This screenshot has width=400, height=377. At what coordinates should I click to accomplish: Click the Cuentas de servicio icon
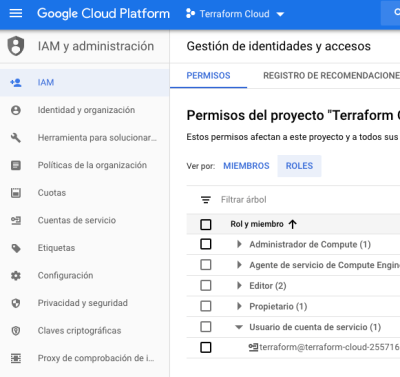pyautogui.click(x=16, y=220)
